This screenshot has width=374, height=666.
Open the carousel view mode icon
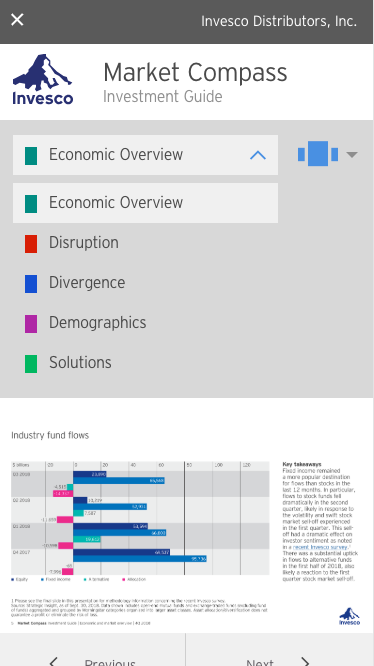tap(318, 154)
